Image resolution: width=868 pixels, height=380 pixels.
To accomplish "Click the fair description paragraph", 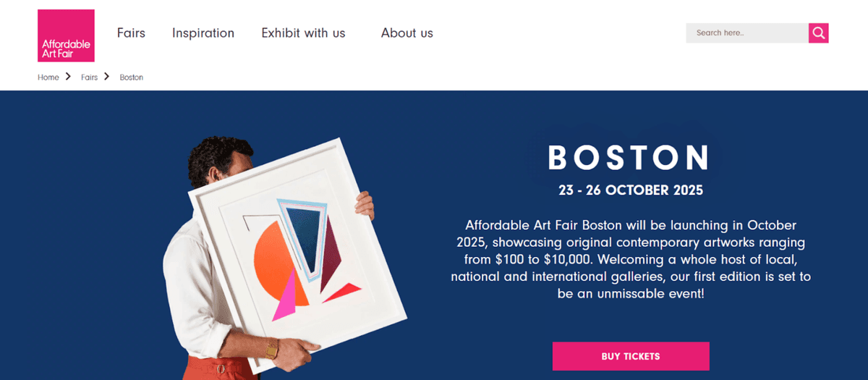I will point(631,260).
